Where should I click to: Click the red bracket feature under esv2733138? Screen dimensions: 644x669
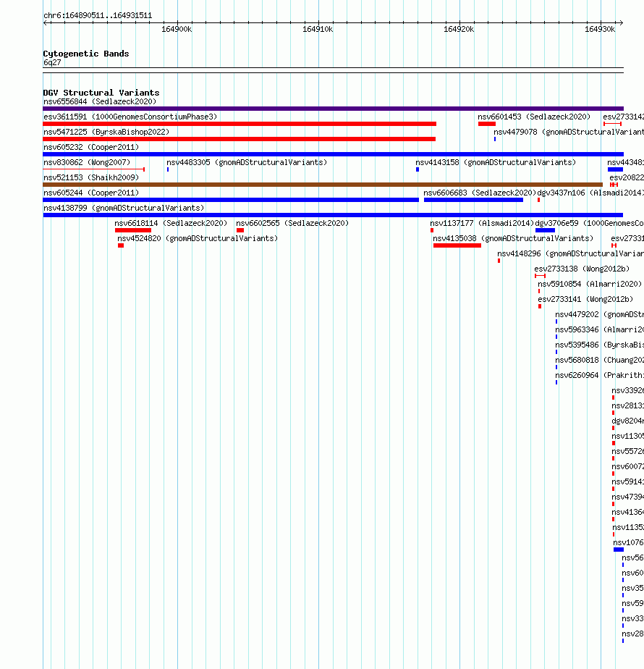tap(540, 276)
